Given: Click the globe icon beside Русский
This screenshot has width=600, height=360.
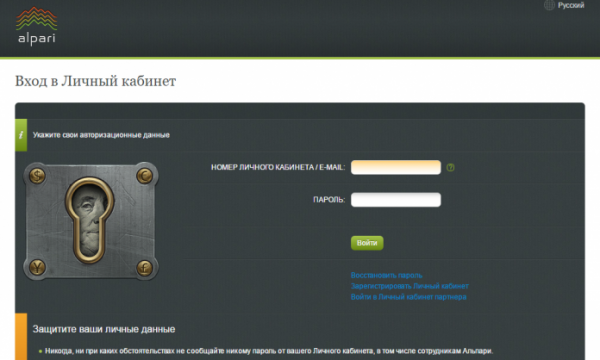Looking at the screenshot, I should [549, 5].
